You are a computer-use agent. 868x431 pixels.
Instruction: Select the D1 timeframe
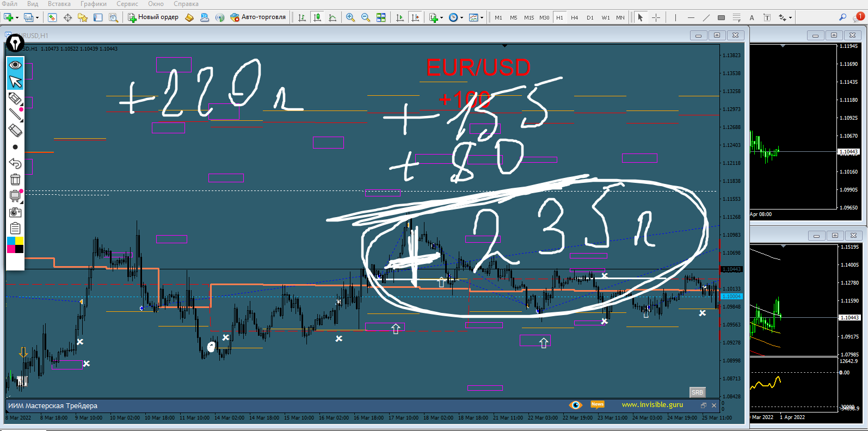(x=590, y=17)
